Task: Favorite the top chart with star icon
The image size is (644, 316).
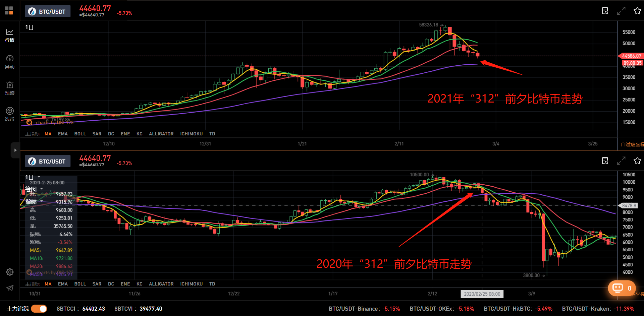Action: 637,11
